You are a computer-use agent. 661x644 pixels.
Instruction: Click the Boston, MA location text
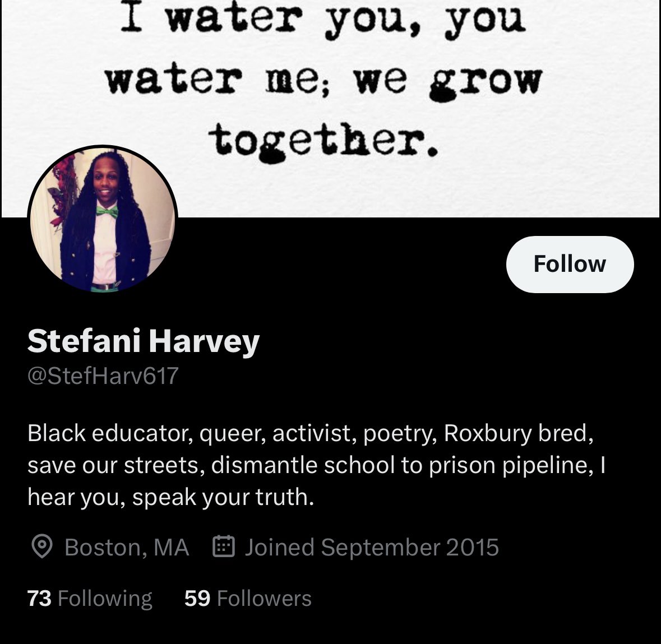[x=127, y=547]
